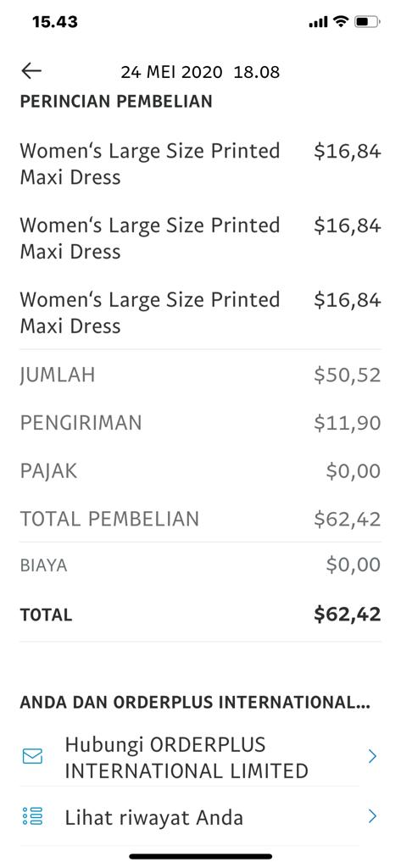Tap the envelope contact icon
Screen dimensions: 401x868
[32, 757]
